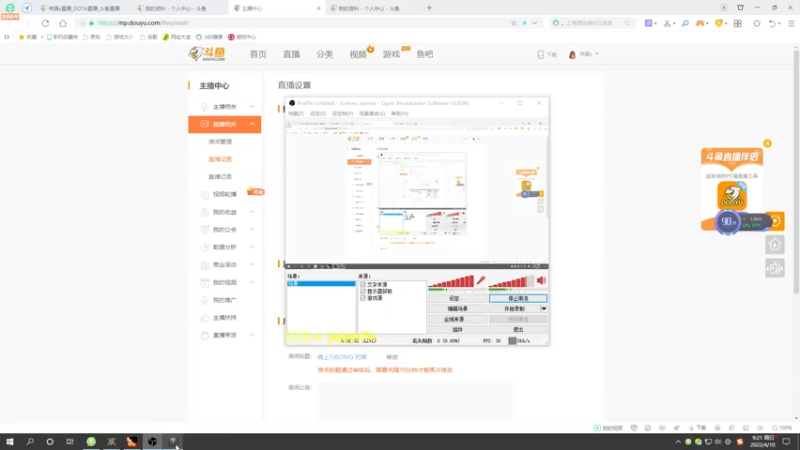Click the Windows Start button
Image resolution: width=800 pixels, height=450 pixels.
[10, 442]
